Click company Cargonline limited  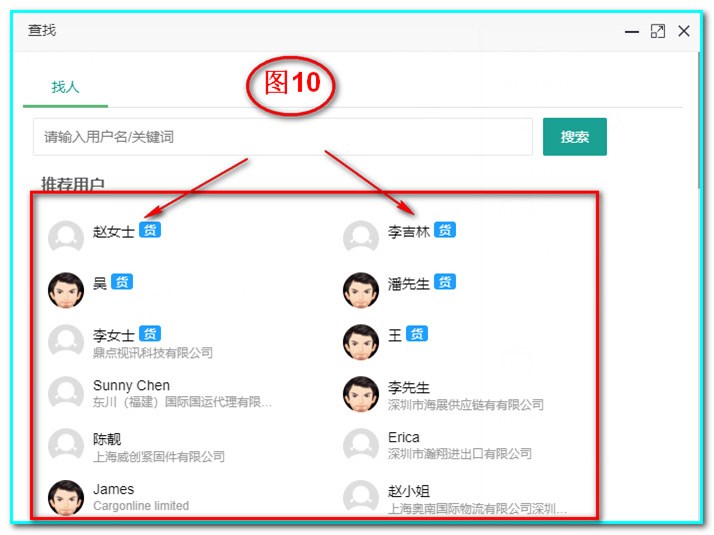(141, 505)
